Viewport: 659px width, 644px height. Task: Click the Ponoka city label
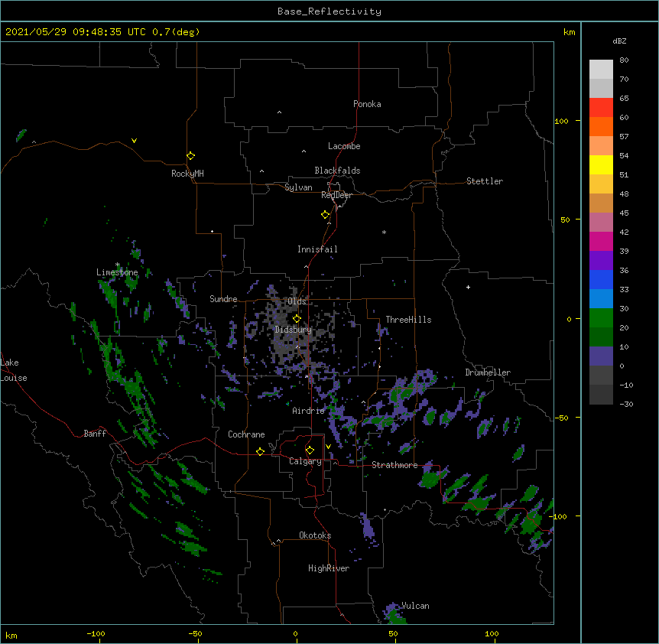[x=367, y=104]
